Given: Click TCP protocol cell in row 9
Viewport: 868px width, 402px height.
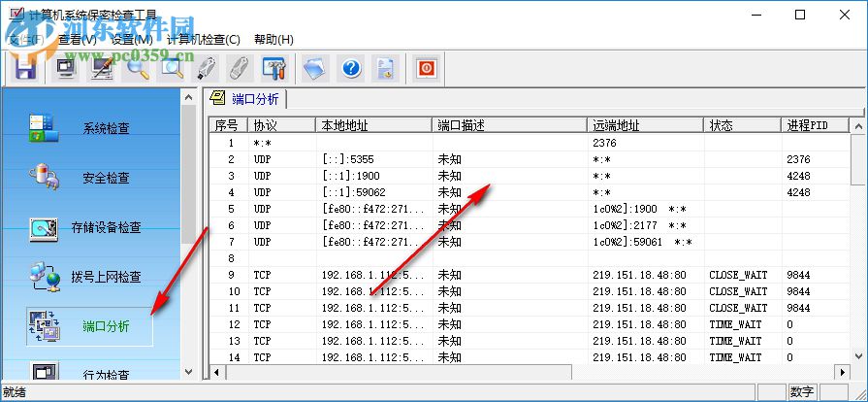Looking at the screenshot, I should (x=263, y=275).
